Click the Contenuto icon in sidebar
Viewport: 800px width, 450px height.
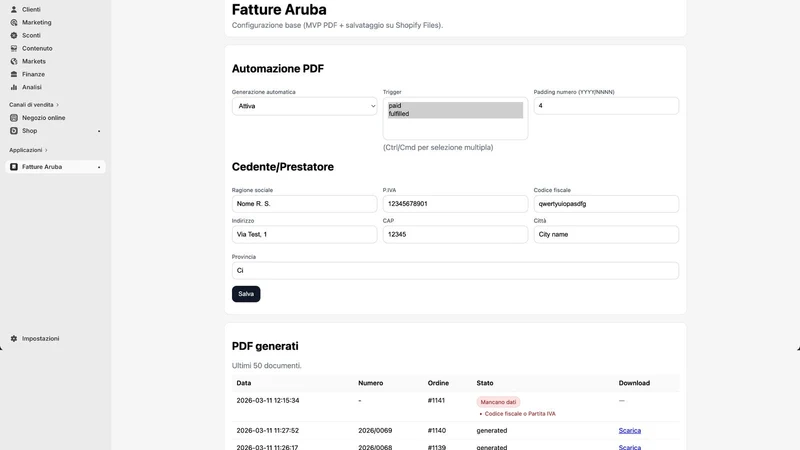pos(14,48)
